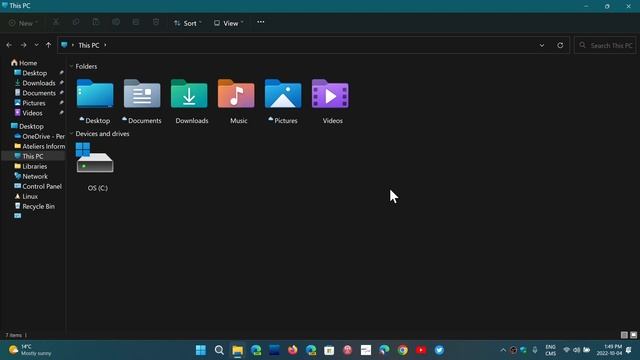Click the Paste clipboard icon

pyautogui.click(x=96, y=22)
